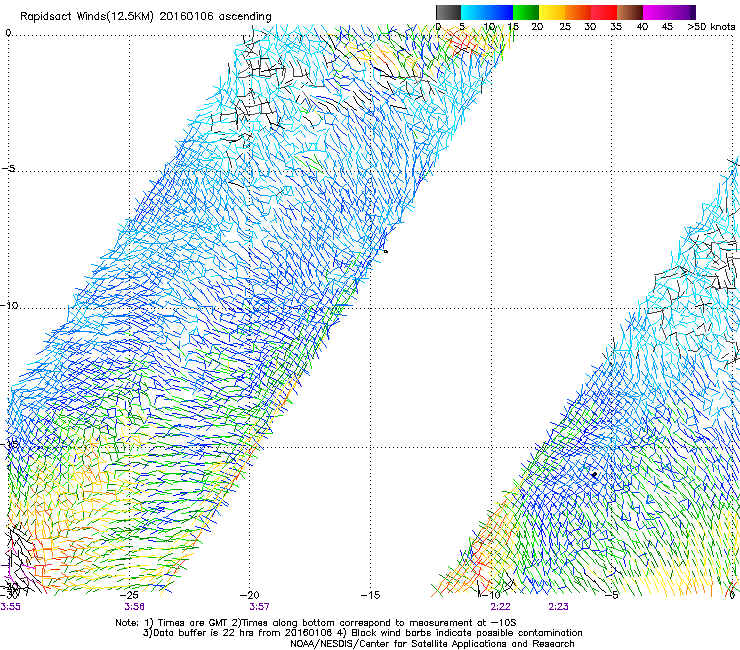The width and height of the screenshot is (740, 650).
Task: Select the '-5' latitude label on the left axis
Action: (8, 169)
